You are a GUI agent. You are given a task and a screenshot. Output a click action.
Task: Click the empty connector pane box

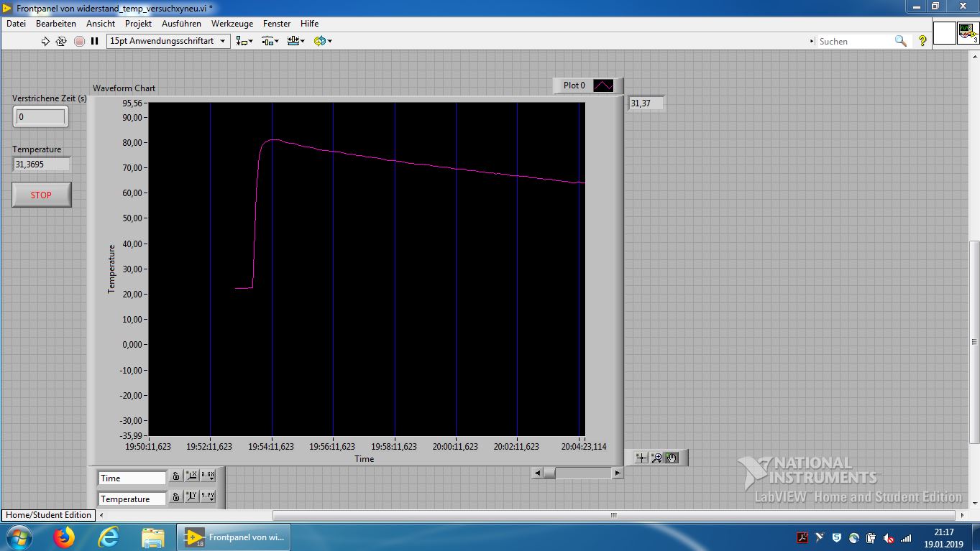tap(945, 33)
